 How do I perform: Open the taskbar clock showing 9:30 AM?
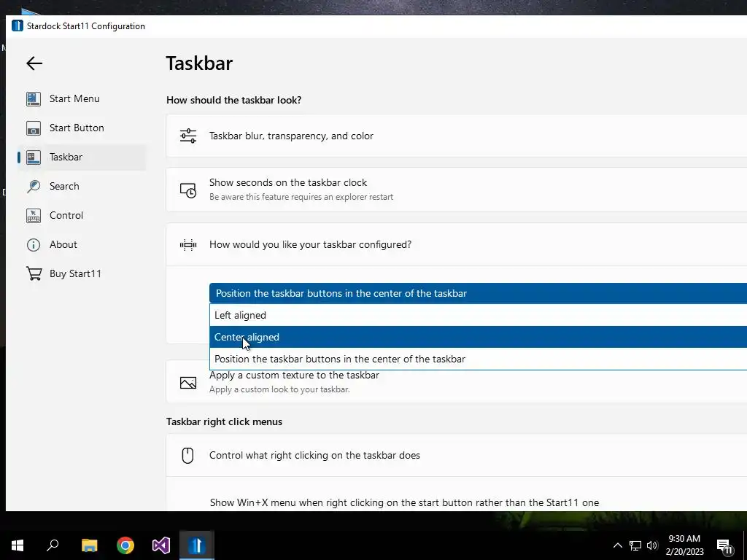point(684,545)
